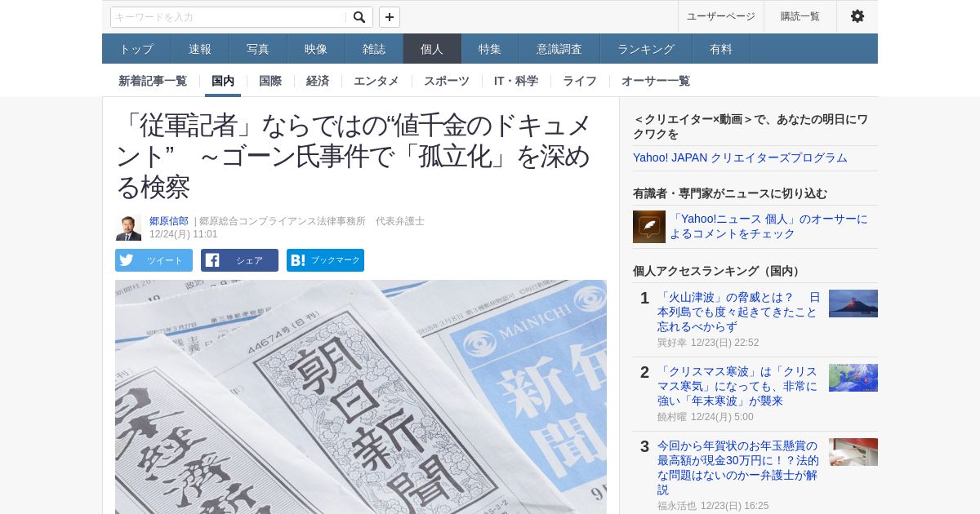980x514 pixels.
Task: Open 国際 sub-tab
Action: [x=270, y=81]
